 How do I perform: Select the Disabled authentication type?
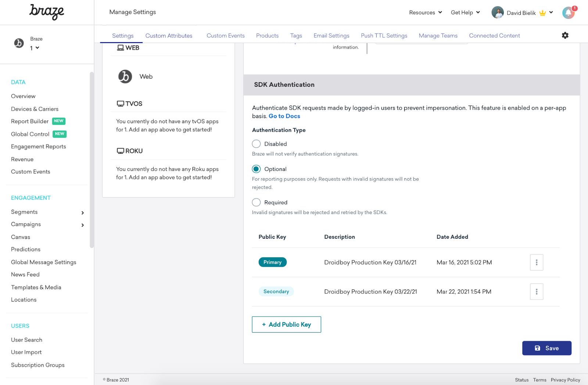(x=256, y=144)
